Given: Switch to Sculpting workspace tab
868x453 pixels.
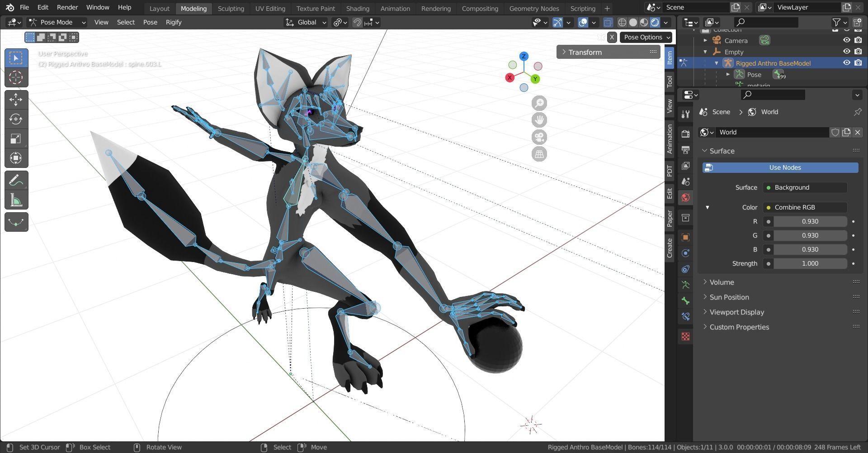Looking at the screenshot, I should (x=231, y=8).
